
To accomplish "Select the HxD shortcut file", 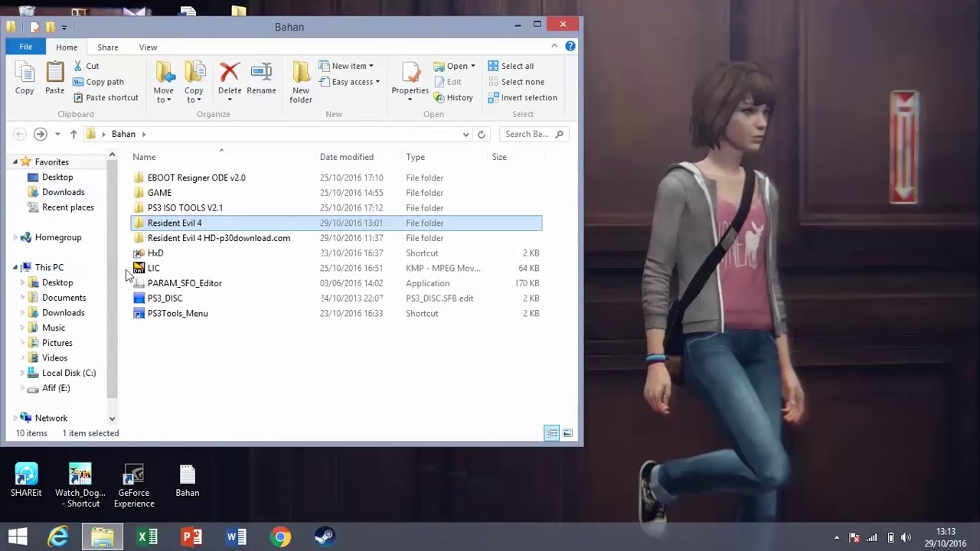I will (x=336, y=253).
